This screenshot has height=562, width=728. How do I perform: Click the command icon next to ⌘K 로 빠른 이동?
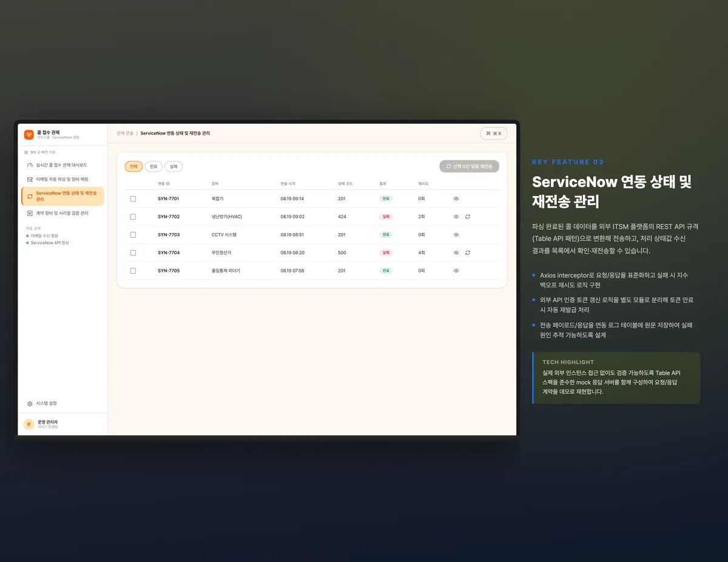click(26, 152)
